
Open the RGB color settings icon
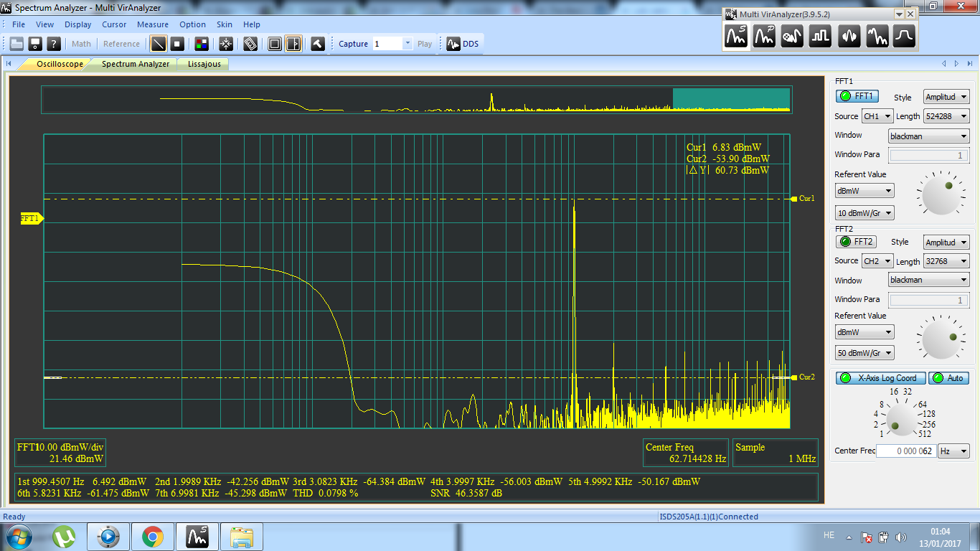pos(202,44)
